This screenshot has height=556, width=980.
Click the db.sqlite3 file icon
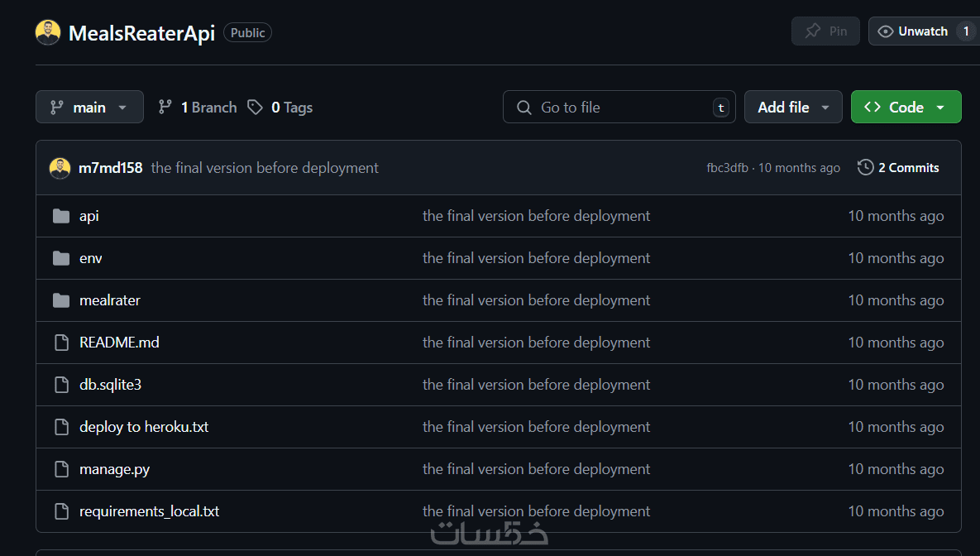60,385
